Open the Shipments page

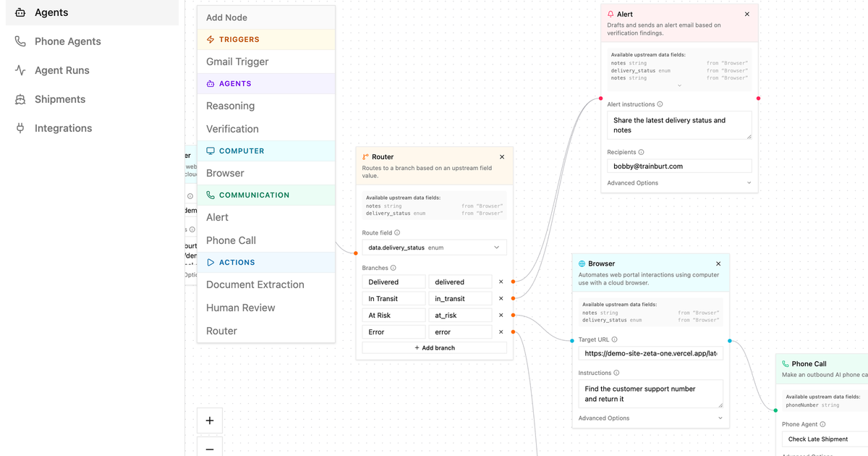click(x=92, y=99)
